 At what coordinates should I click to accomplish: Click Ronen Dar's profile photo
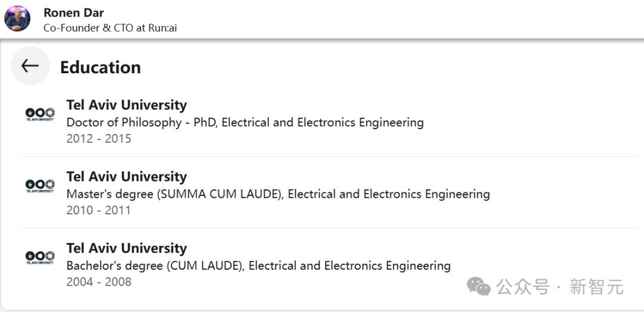coord(17,18)
